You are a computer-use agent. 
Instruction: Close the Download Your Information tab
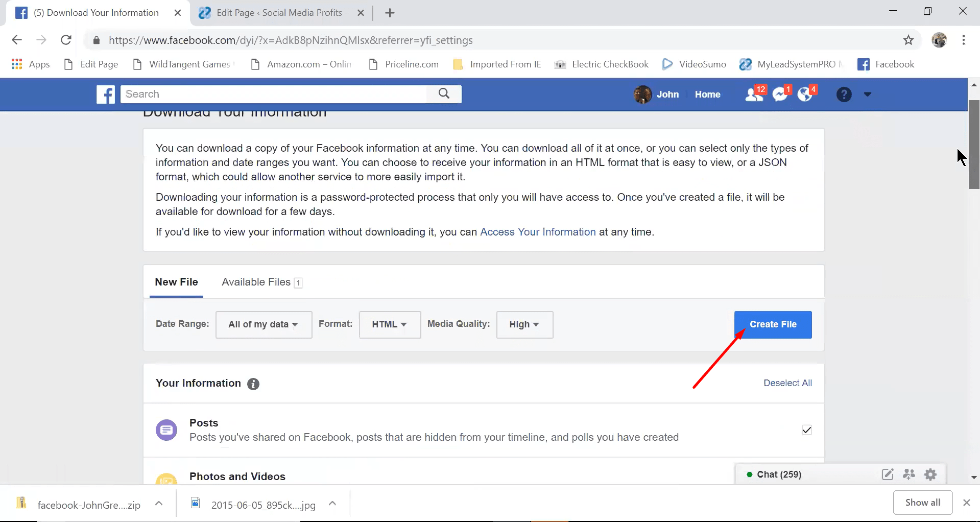[x=178, y=13]
